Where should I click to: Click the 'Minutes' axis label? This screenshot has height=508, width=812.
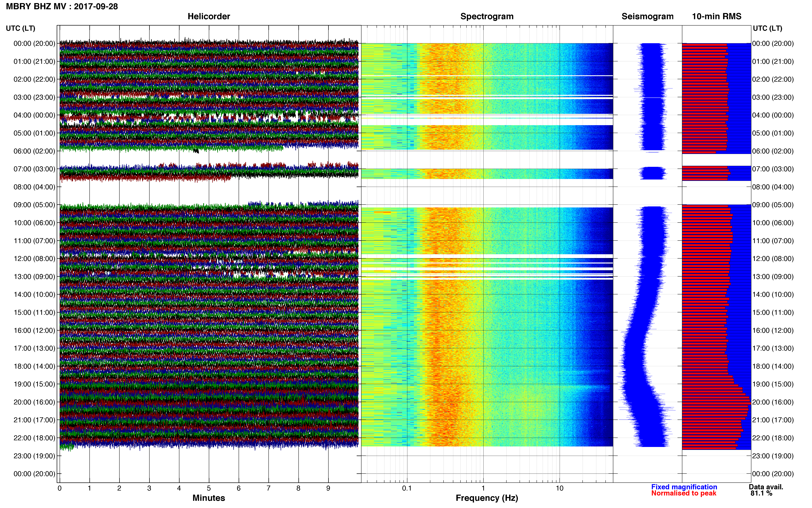click(x=209, y=498)
